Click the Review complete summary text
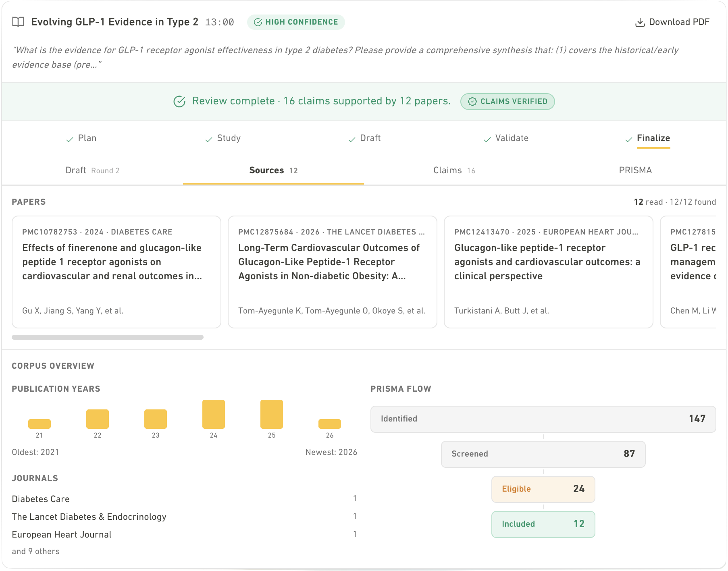This screenshot has width=728, height=571. point(321,101)
